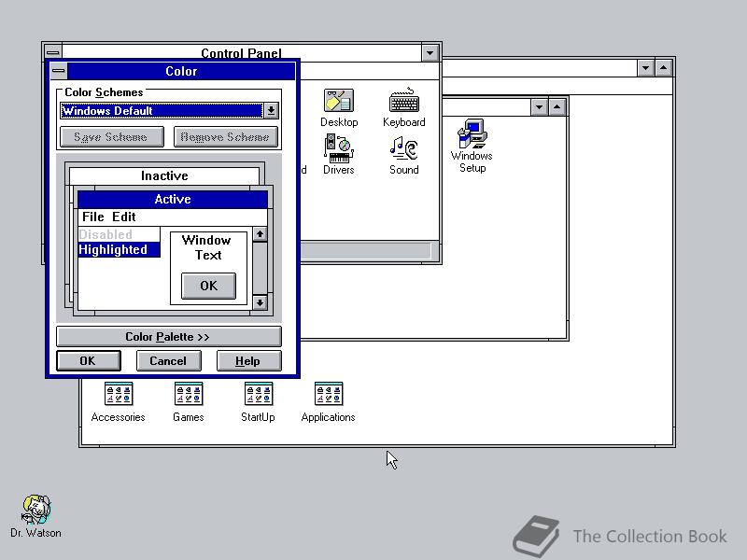Open the Desktop icon in Control Panel
This screenshot has width=747, height=560.
coord(339,107)
